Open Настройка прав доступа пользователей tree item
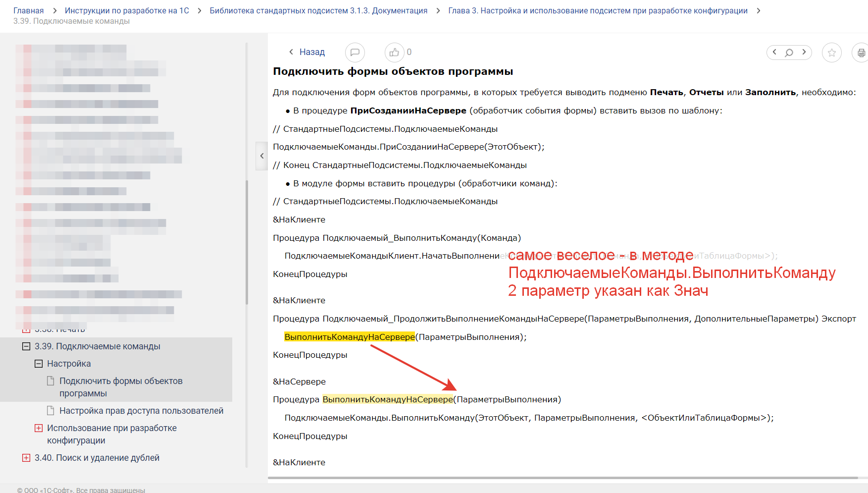The image size is (868, 493). pos(141,411)
